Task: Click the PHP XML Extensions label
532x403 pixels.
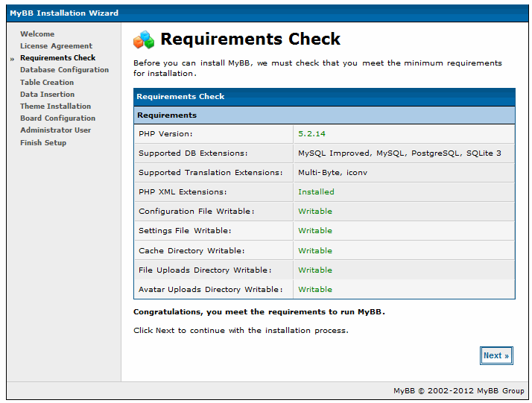Action: click(183, 192)
